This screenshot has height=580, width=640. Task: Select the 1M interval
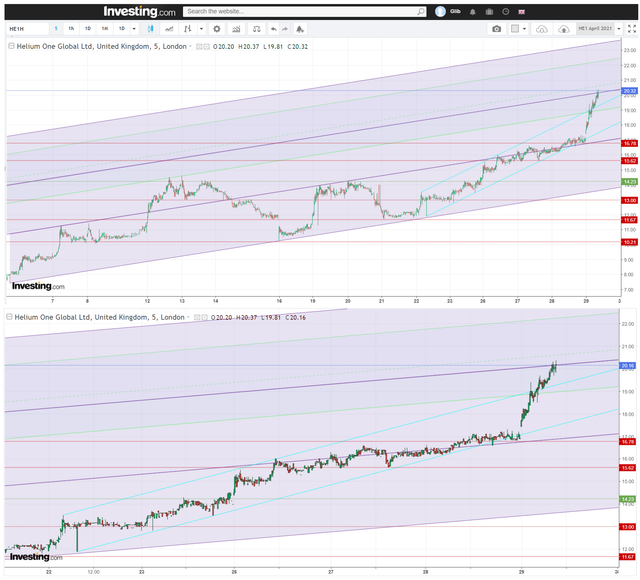coord(105,29)
